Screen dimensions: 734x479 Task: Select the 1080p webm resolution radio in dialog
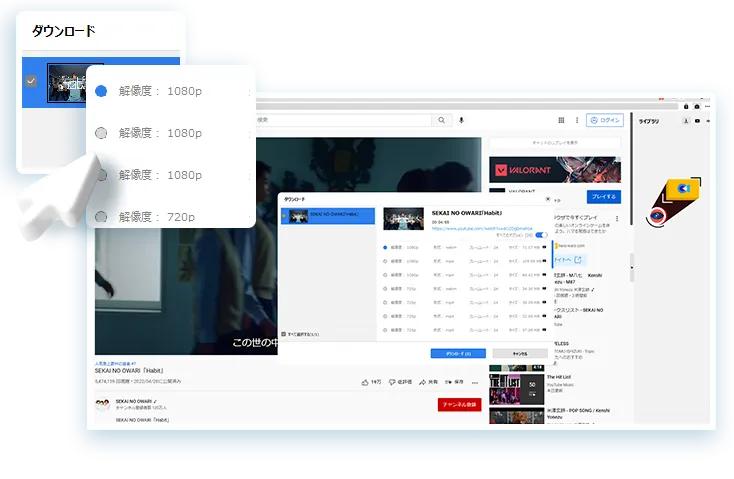[385, 247]
